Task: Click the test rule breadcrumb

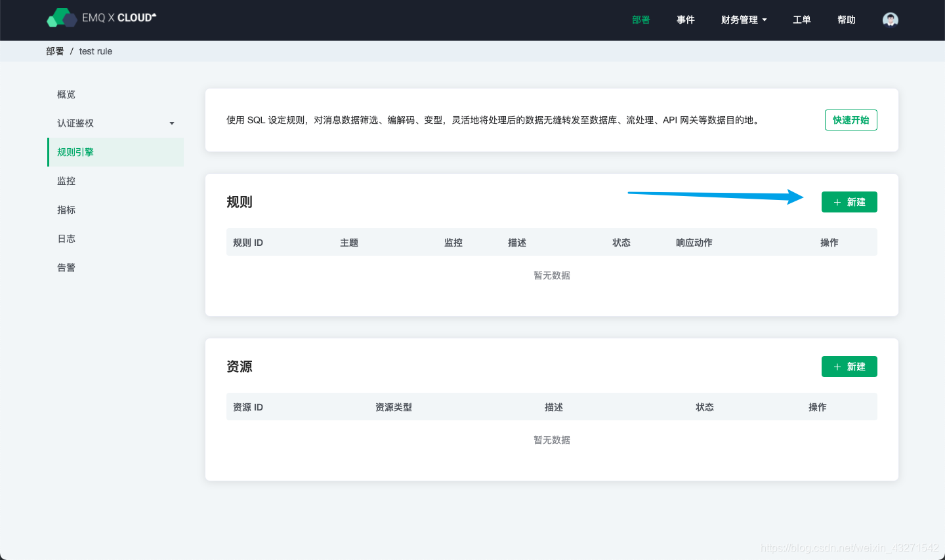Action: (x=96, y=51)
